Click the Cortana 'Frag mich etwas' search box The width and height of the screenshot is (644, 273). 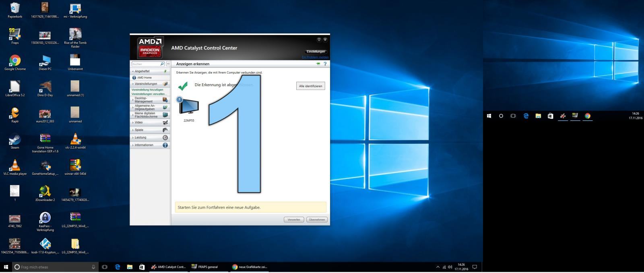(56, 267)
